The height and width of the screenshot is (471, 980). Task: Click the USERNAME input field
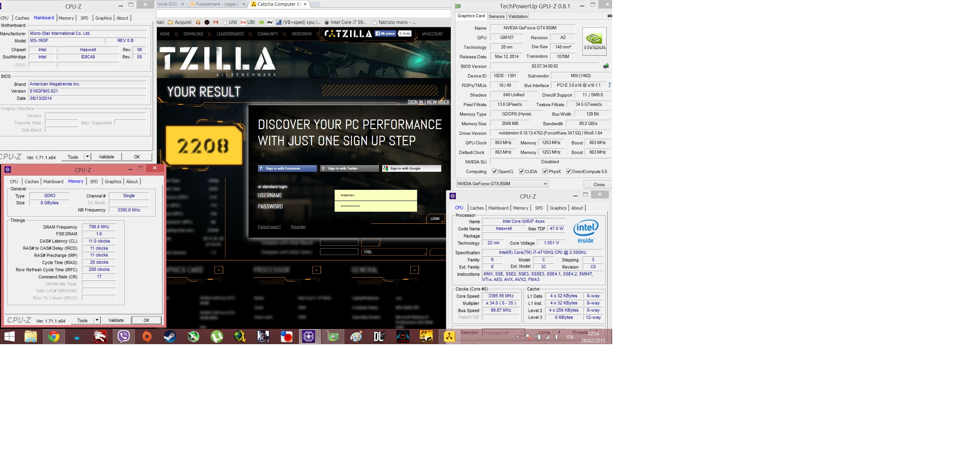click(x=376, y=195)
